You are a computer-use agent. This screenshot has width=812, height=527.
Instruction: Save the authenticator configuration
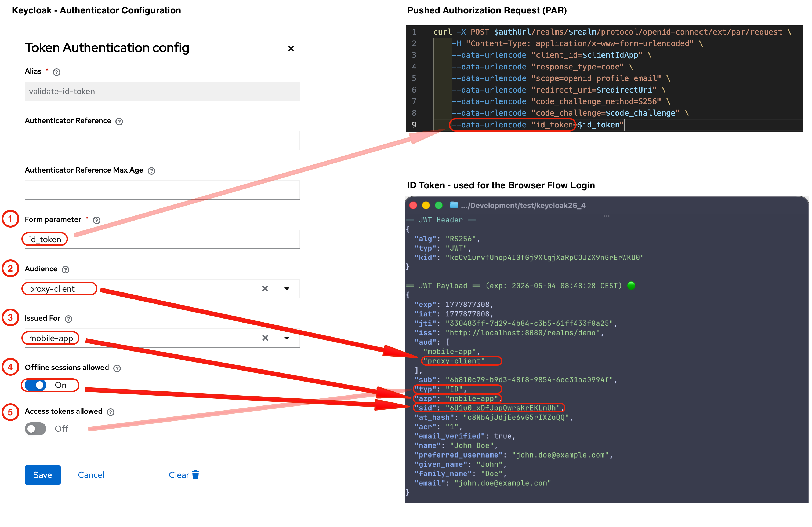pos(43,475)
